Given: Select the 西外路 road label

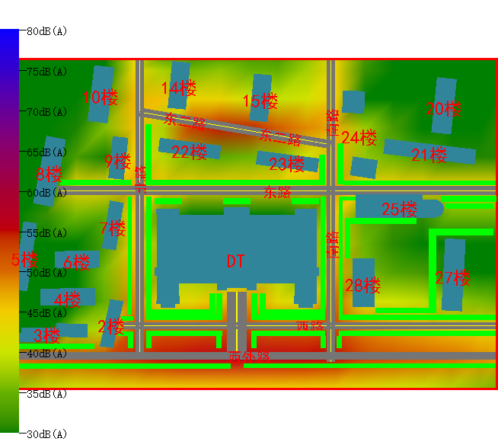Looking at the screenshot, I should click(x=249, y=356).
